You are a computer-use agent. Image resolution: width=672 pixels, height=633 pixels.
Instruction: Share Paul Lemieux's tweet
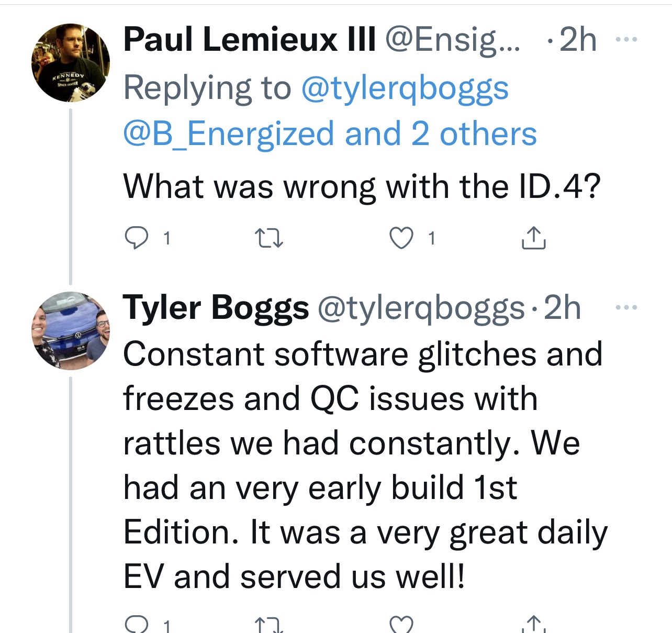tap(533, 238)
